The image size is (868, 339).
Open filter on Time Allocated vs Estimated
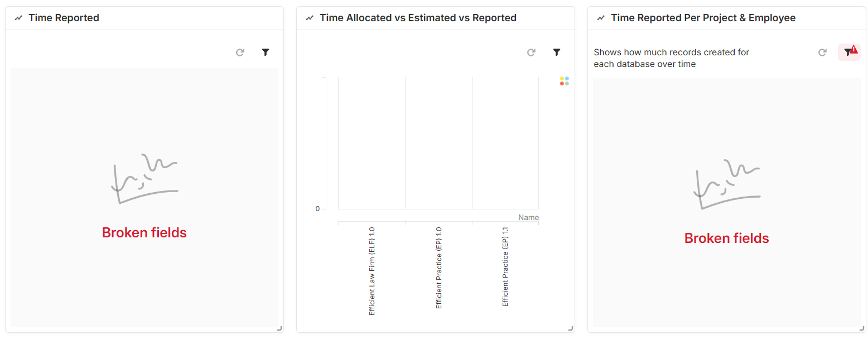click(557, 52)
